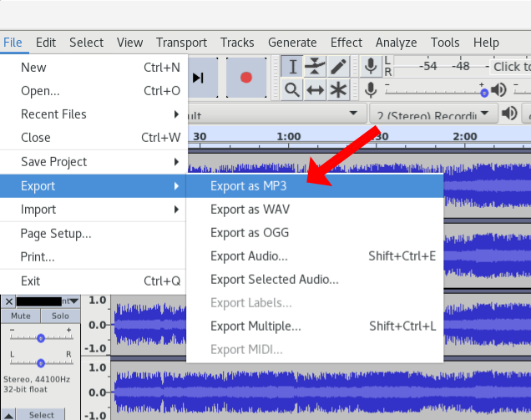Screen dimensions: 531x420
Task: Open the File menu
Action: (13, 43)
